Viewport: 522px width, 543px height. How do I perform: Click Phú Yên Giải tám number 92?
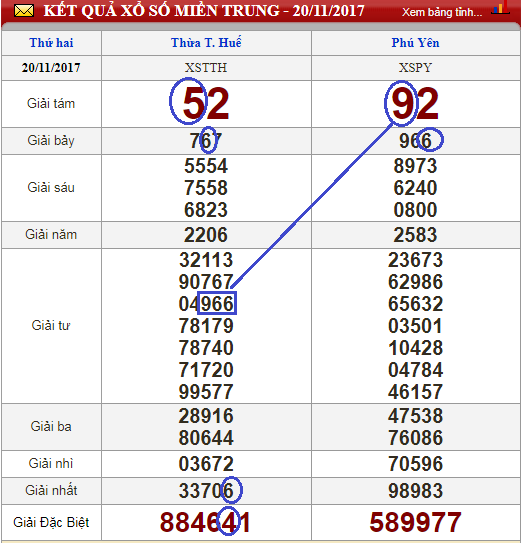click(415, 104)
